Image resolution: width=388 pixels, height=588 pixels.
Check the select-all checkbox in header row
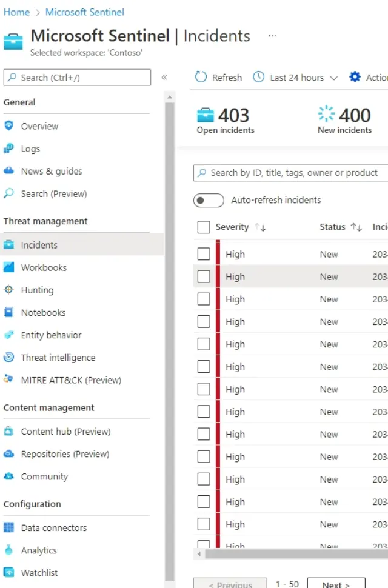pyautogui.click(x=204, y=227)
